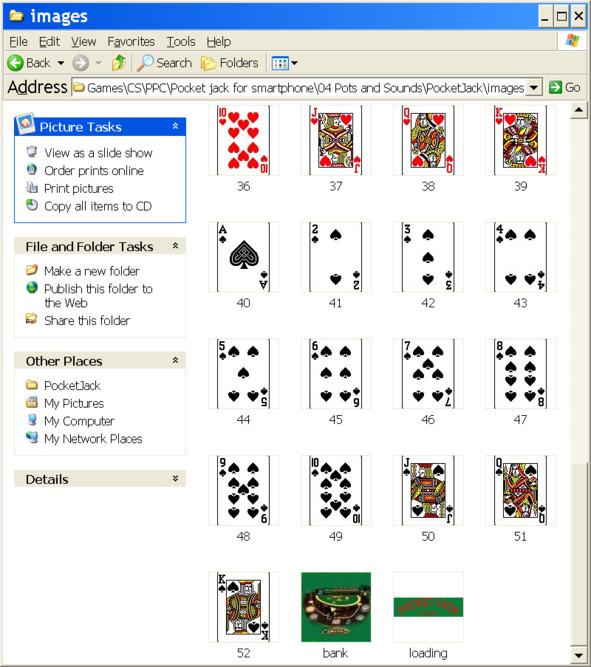Select the King of hearts thumbnail 39
The height and width of the screenshot is (667, 591).
pyautogui.click(x=520, y=140)
